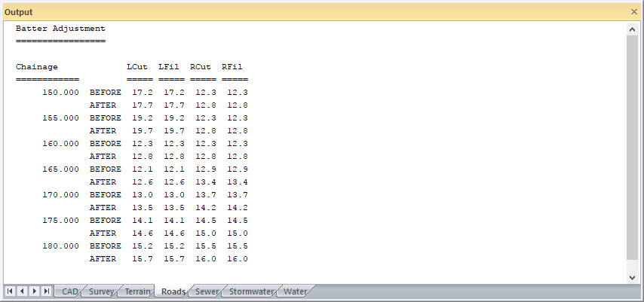
Task: Click the Output panel title bar
Action: [x=302, y=12]
